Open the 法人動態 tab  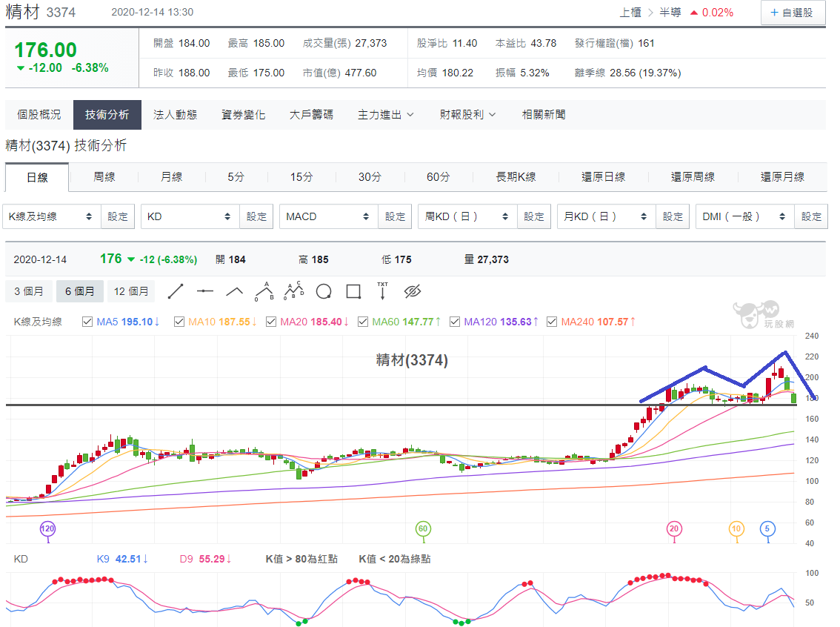(x=175, y=115)
